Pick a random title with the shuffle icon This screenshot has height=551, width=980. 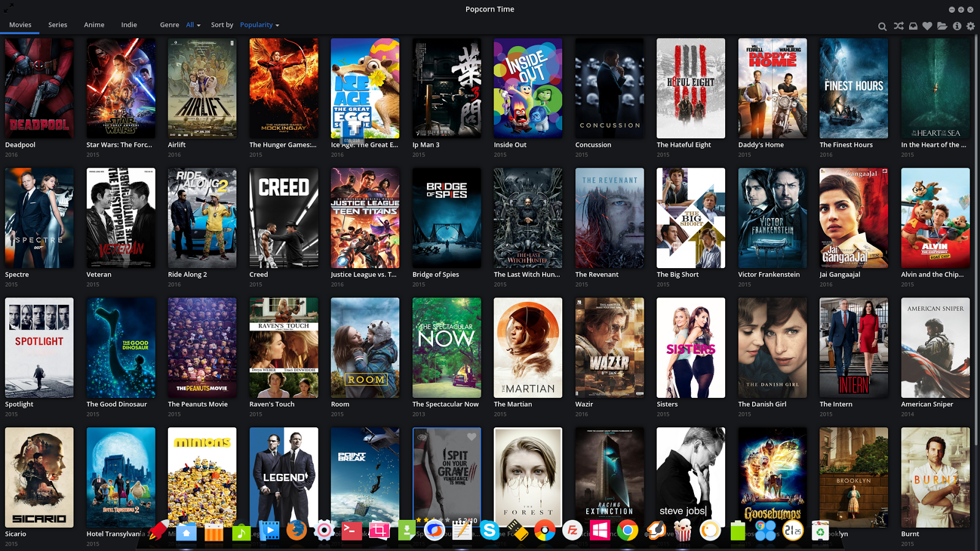tap(899, 26)
